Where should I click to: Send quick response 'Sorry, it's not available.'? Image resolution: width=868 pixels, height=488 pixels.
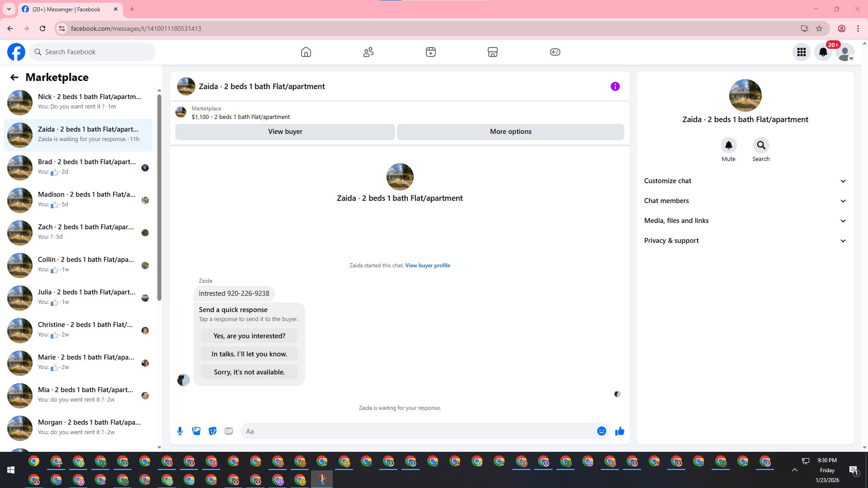pos(250,372)
